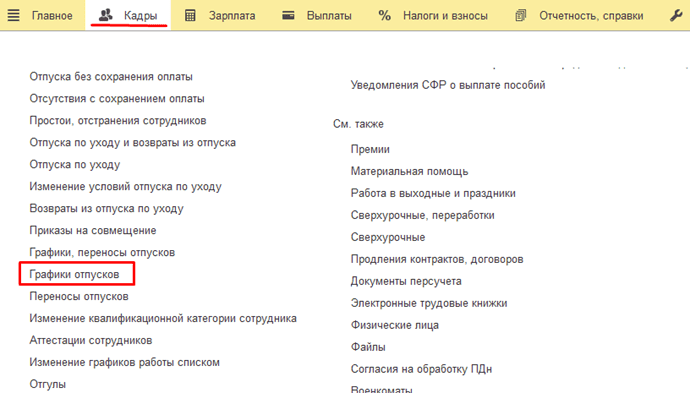This screenshot has width=690, height=393.
Task: Open Изменение графиков работы списком
Action: [x=125, y=363]
